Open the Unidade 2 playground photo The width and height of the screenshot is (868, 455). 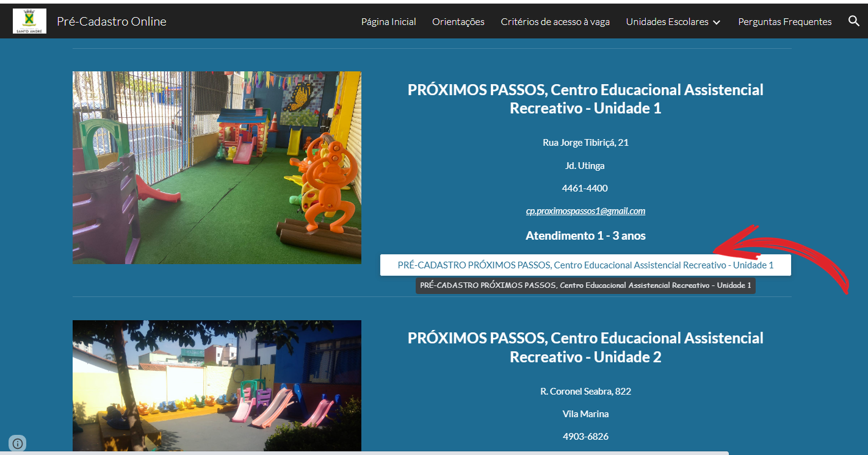pos(217,387)
